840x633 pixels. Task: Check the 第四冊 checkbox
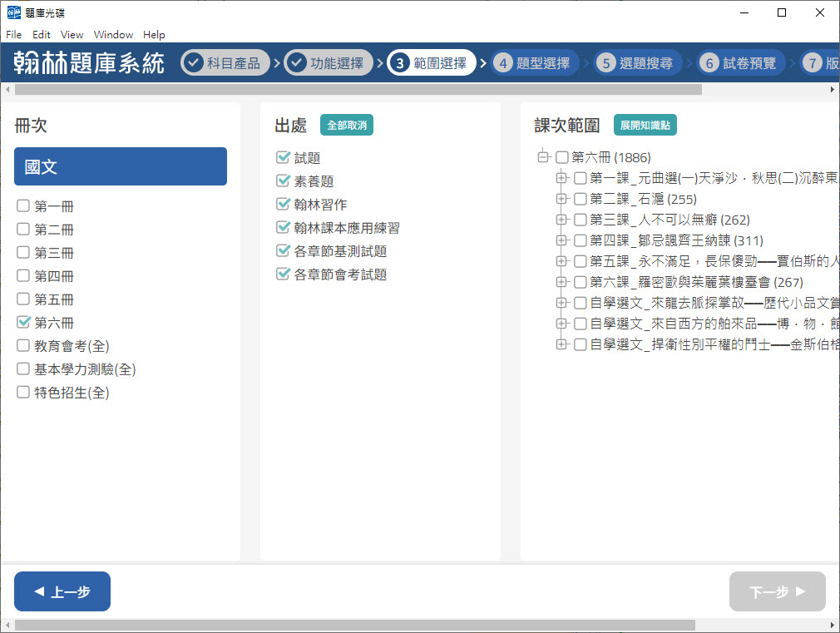(23, 276)
